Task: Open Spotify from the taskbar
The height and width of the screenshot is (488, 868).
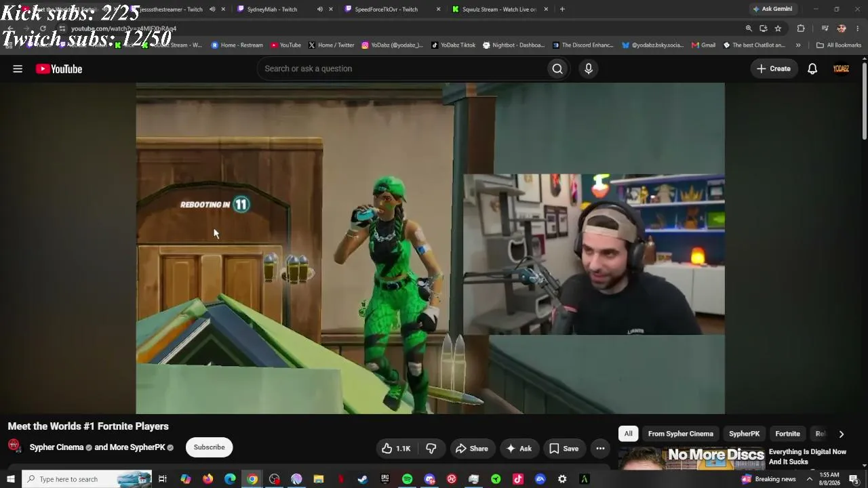Action: (408, 479)
